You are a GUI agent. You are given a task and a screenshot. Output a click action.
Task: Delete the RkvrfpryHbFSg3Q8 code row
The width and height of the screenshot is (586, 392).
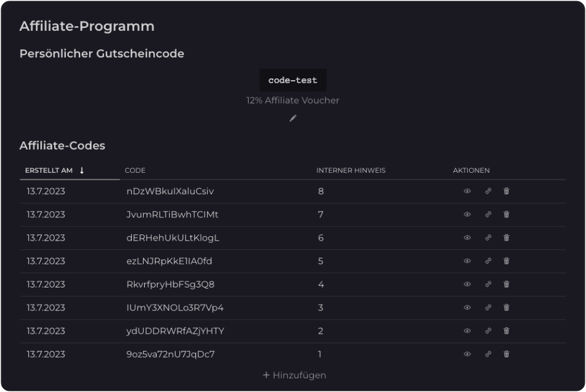point(506,284)
